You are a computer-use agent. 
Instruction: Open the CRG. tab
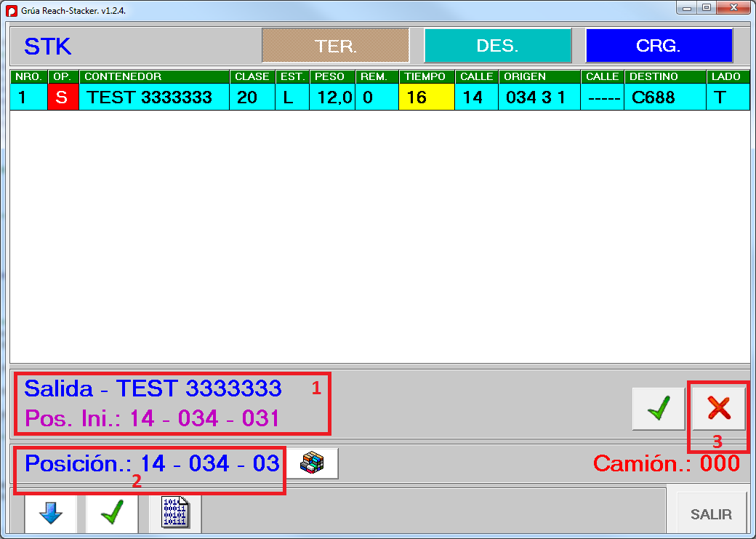(659, 46)
